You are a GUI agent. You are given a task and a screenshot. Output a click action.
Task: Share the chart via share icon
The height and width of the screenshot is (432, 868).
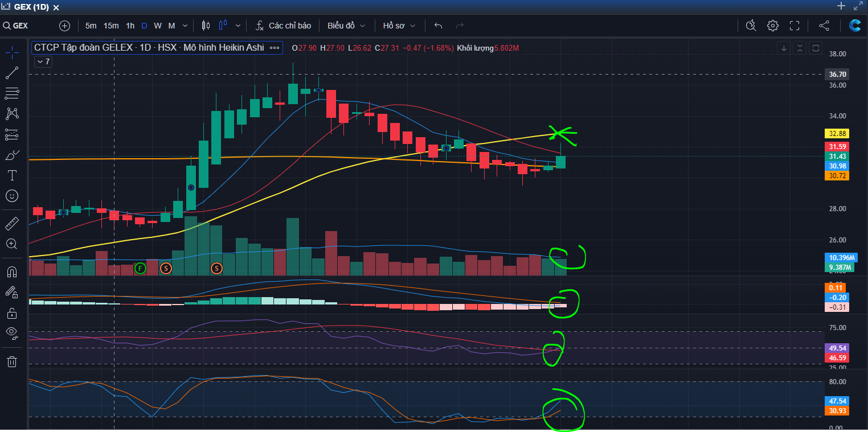(x=824, y=25)
